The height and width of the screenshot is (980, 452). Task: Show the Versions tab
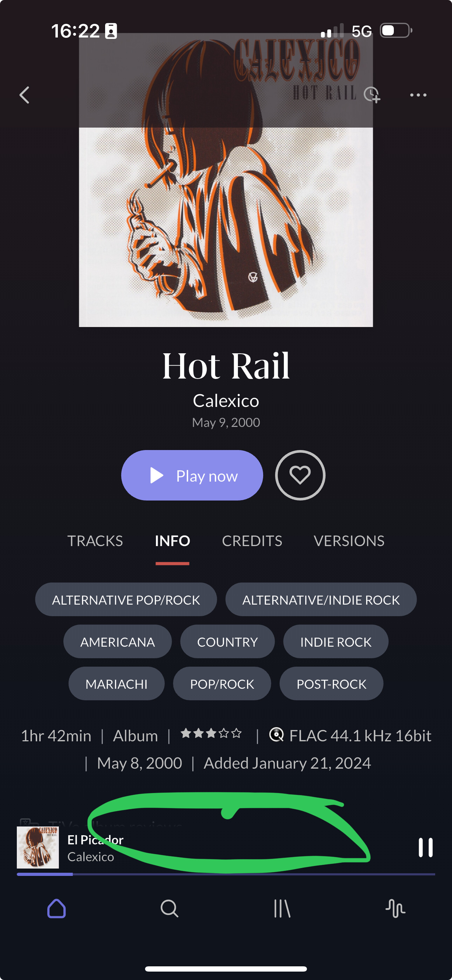click(349, 540)
